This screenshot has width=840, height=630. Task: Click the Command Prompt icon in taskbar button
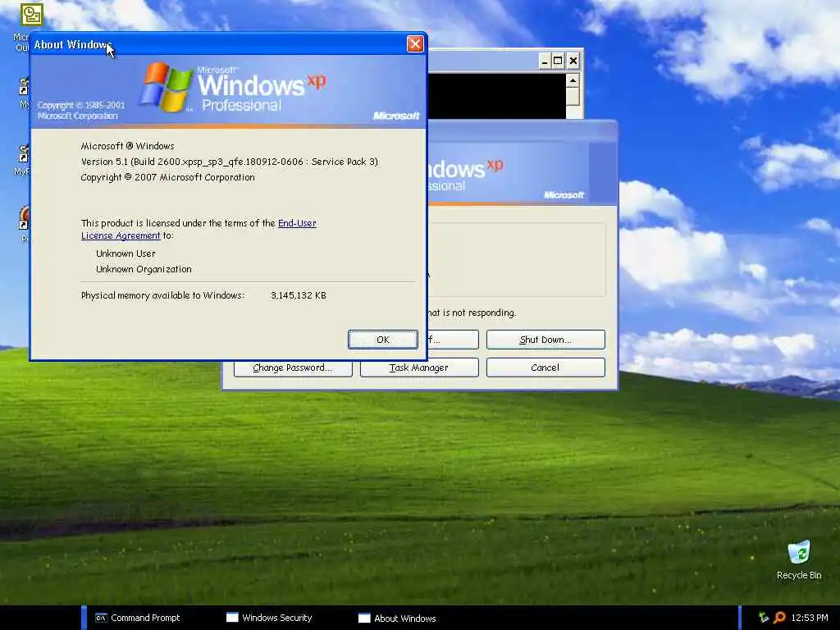point(101,618)
